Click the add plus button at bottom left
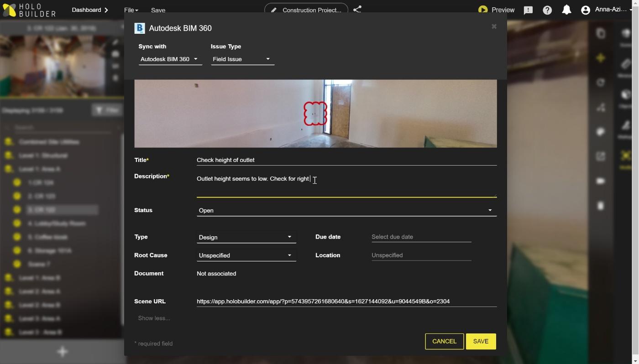The width and height of the screenshot is (639, 364). (x=63, y=352)
